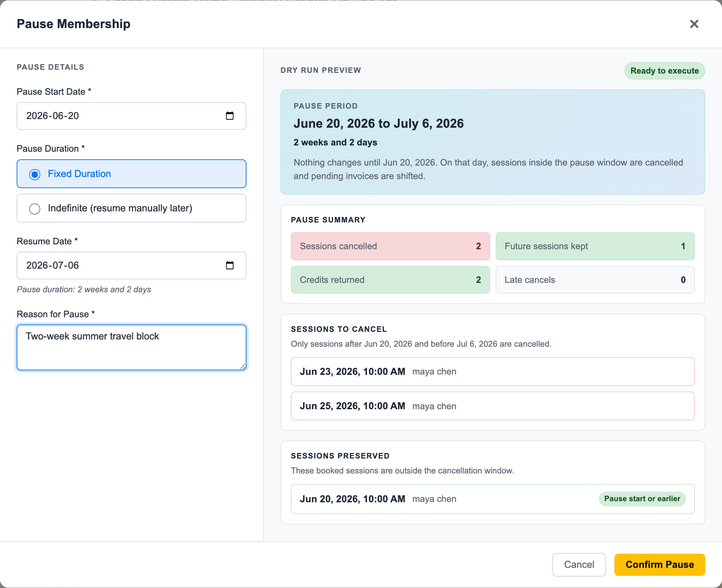
Task: Click the Sessions cancelled summary tile
Action: (x=391, y=246)
